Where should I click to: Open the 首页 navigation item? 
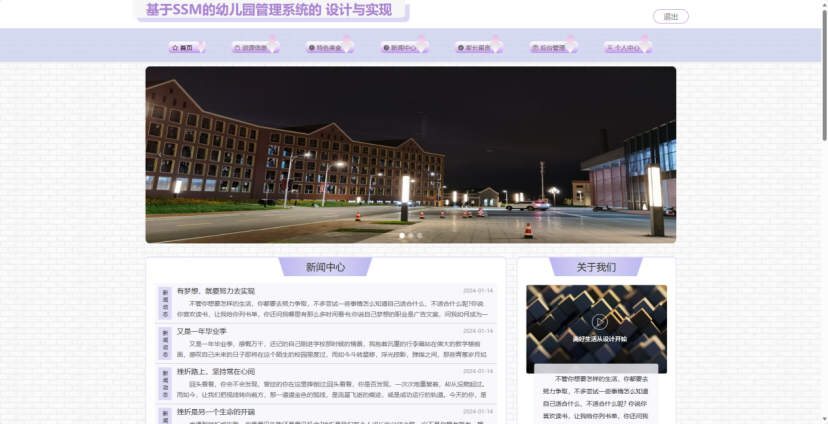(x=186, y=48)
